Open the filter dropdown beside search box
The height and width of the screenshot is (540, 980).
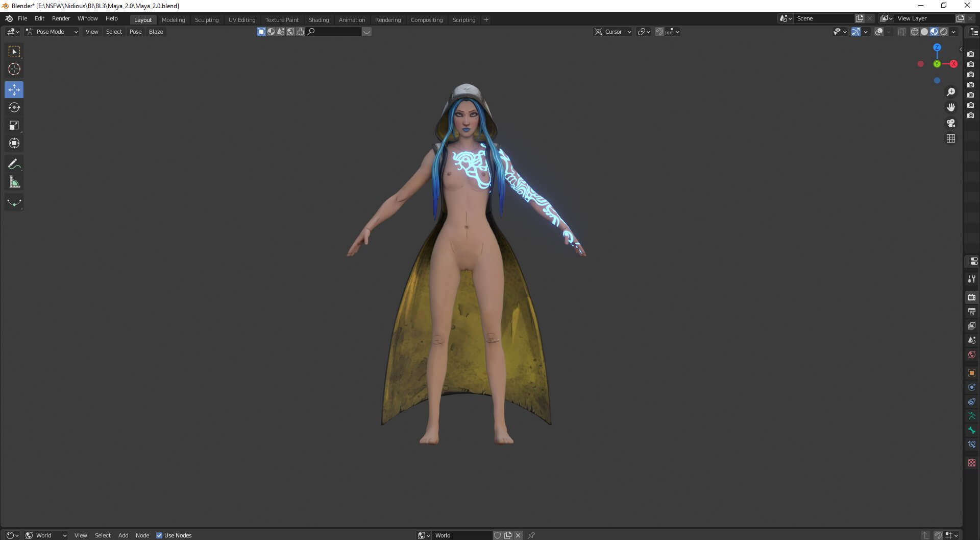[366, 32]
